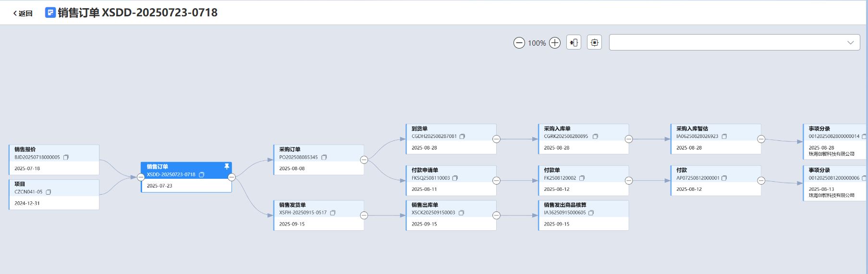Copy the sales order number XSDD-20250723-0718
Image resolution: width=868 pixels, height=274 pixels.
[x=202, y=174]
